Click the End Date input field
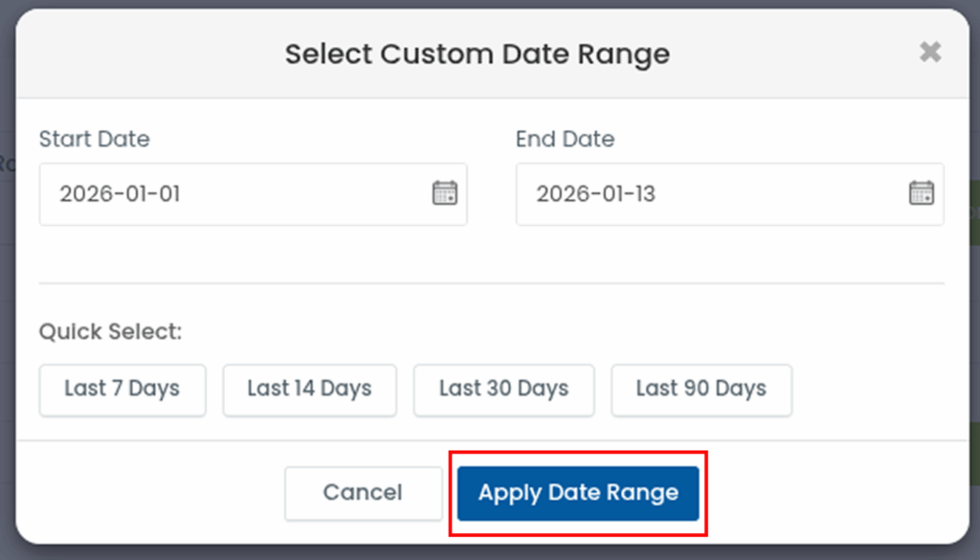This screenshot has width=980, height=560. point(708,194)
